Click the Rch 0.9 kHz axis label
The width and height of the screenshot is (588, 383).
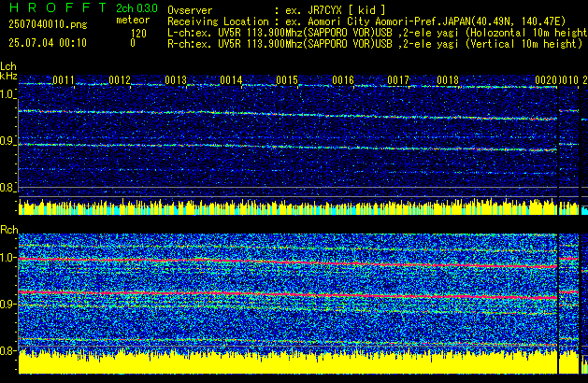point(7,304)
